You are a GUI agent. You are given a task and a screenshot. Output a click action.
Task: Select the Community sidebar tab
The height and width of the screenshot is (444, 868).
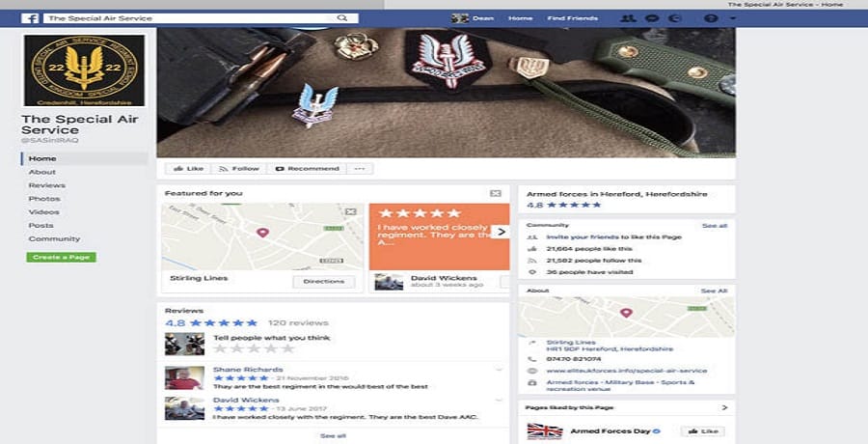(x=54, y=239)
